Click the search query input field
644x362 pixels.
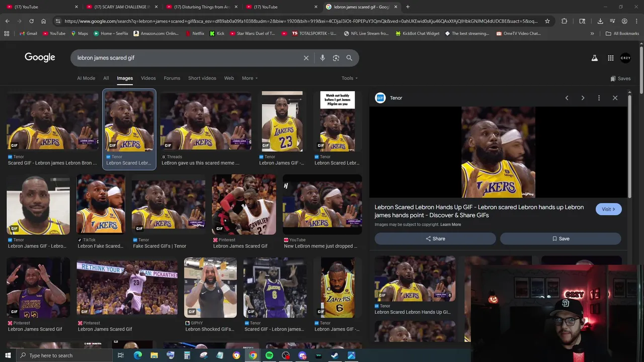click(x=186, y=58)
